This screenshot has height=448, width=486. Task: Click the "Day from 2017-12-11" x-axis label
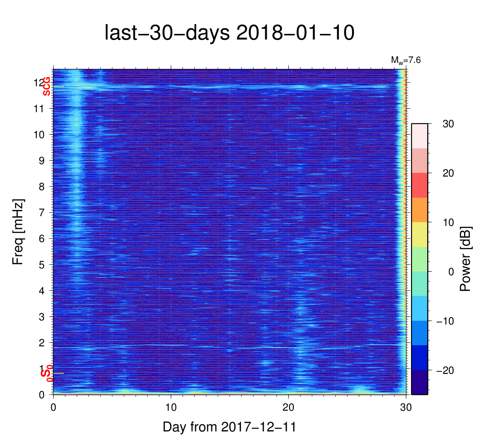tap(229, 427)
